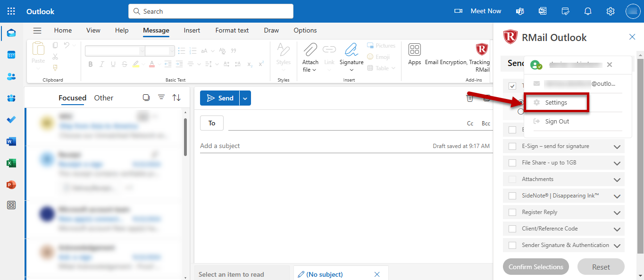The image size is (644, 280).
Task: Launch Excel from the left sidebar
Action: point(11,163)
